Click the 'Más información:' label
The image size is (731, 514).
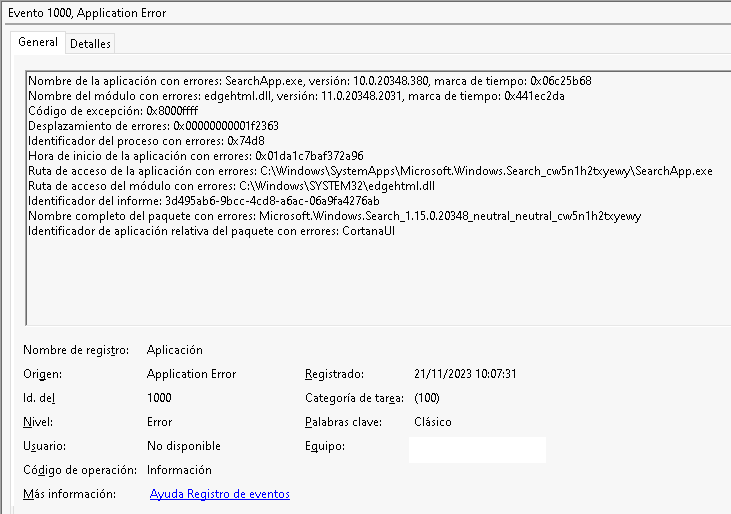69,494
